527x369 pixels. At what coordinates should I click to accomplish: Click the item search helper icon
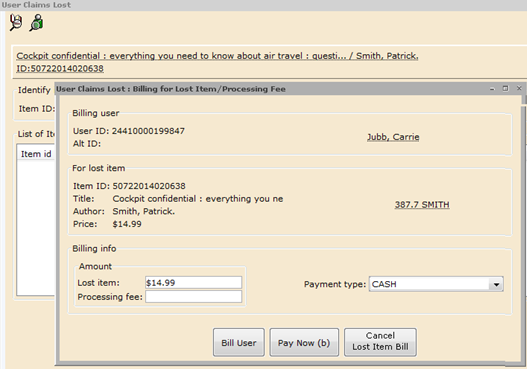coord(16,23)
